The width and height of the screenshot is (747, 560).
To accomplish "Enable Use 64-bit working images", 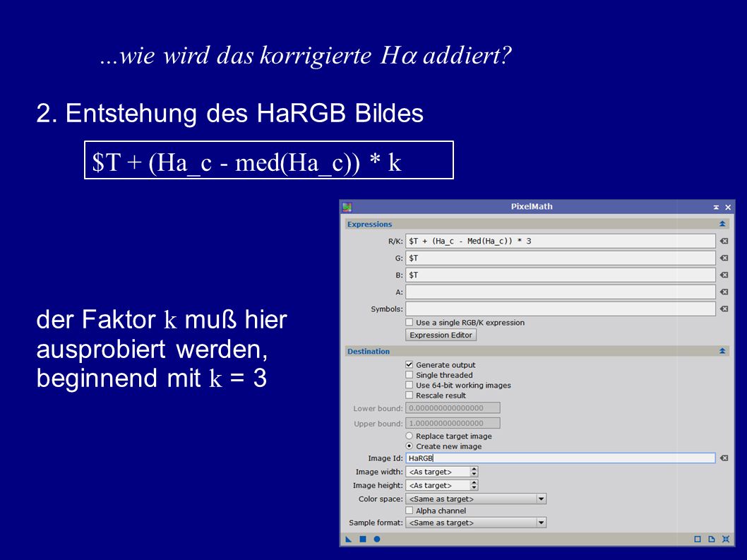I will click(410, 385).
